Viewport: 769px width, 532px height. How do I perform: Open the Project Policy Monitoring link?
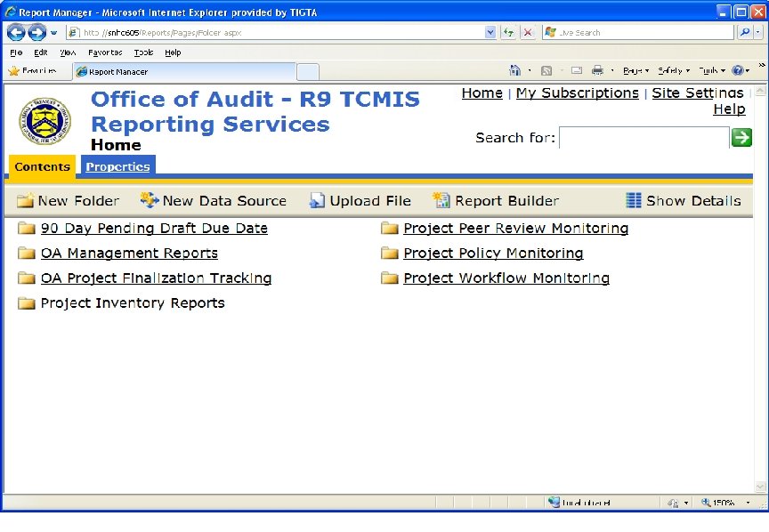tap(493, 254)
